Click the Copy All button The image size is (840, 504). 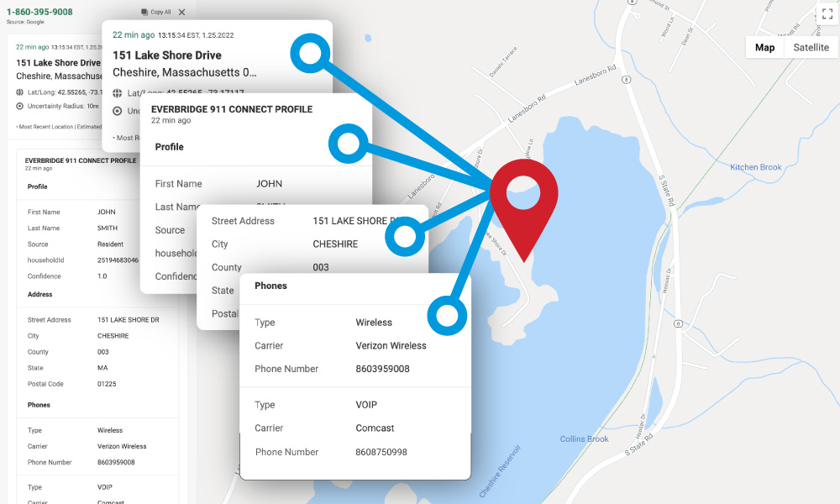click(156, 12)
